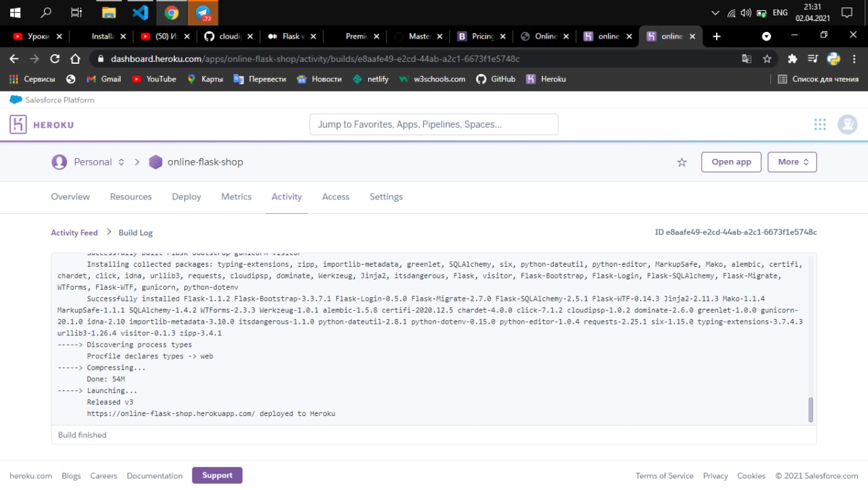Open the Новости bookmark
Screen dimensions: 868x490
(319, 79)
